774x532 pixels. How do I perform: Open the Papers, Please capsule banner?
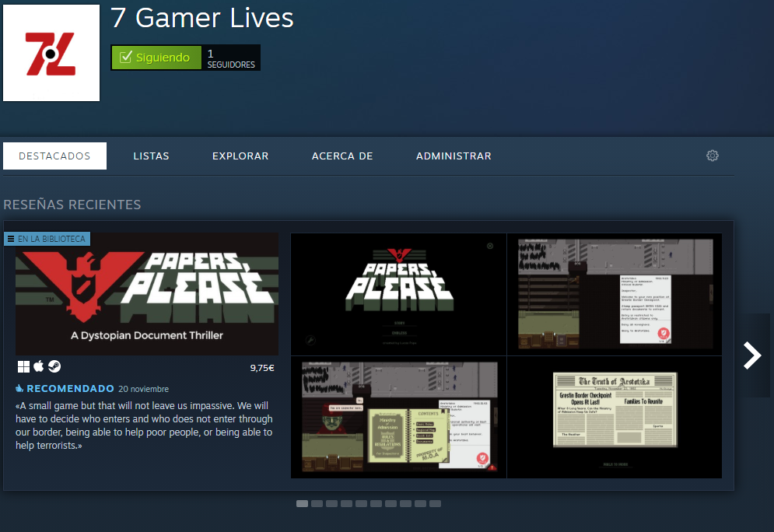(146, 294)
